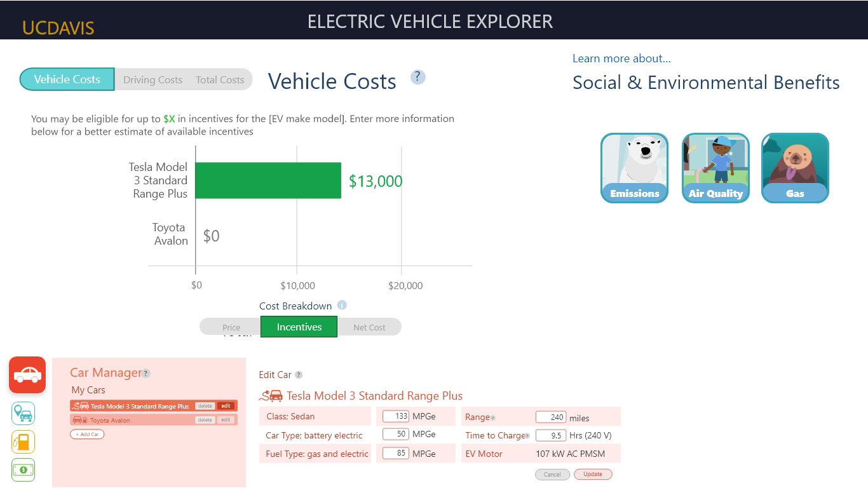Click the Car Type; battery electric label
This screenshot has height=488, width=868.
[314, 435]
